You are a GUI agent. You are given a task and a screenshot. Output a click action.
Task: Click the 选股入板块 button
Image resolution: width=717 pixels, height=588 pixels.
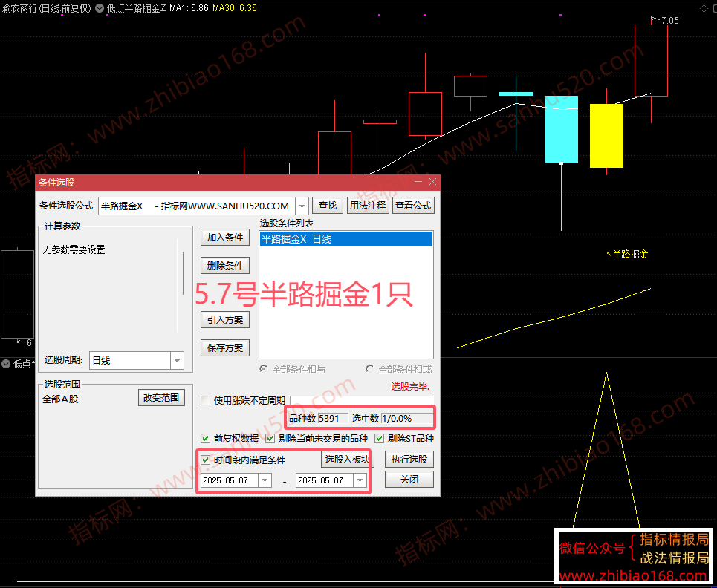point(347,459)
